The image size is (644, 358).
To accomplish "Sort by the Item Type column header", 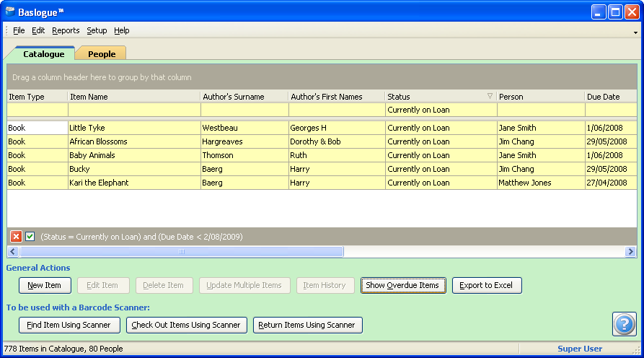I will point(38,97).
